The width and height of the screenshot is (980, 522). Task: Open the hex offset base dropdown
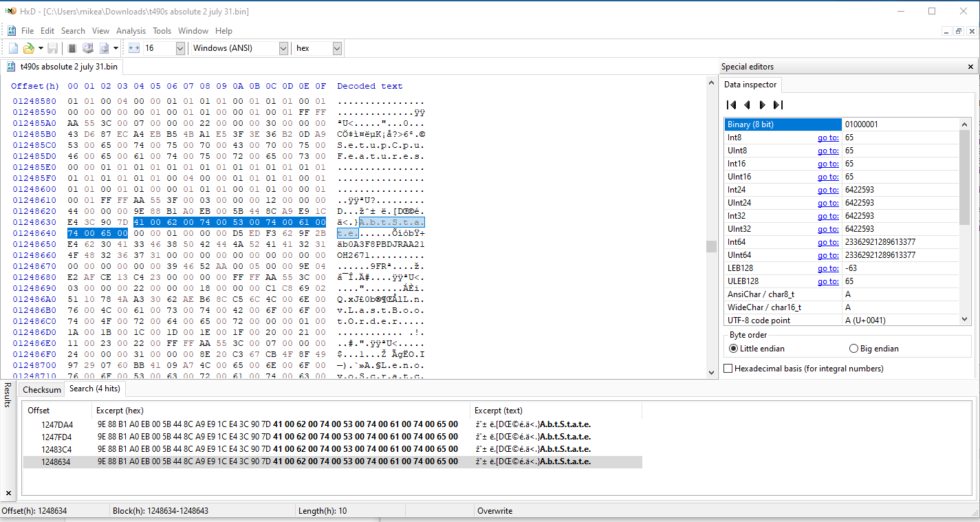[337, 48]
